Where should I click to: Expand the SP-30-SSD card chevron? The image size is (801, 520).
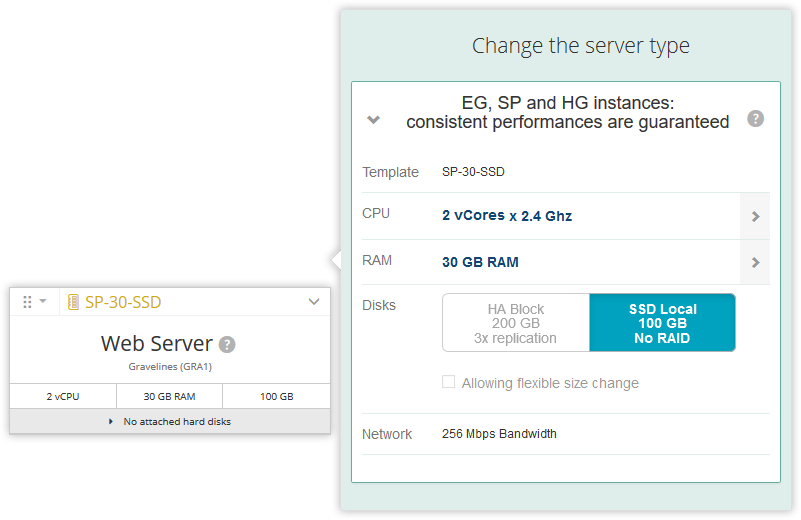click(314, 302)
